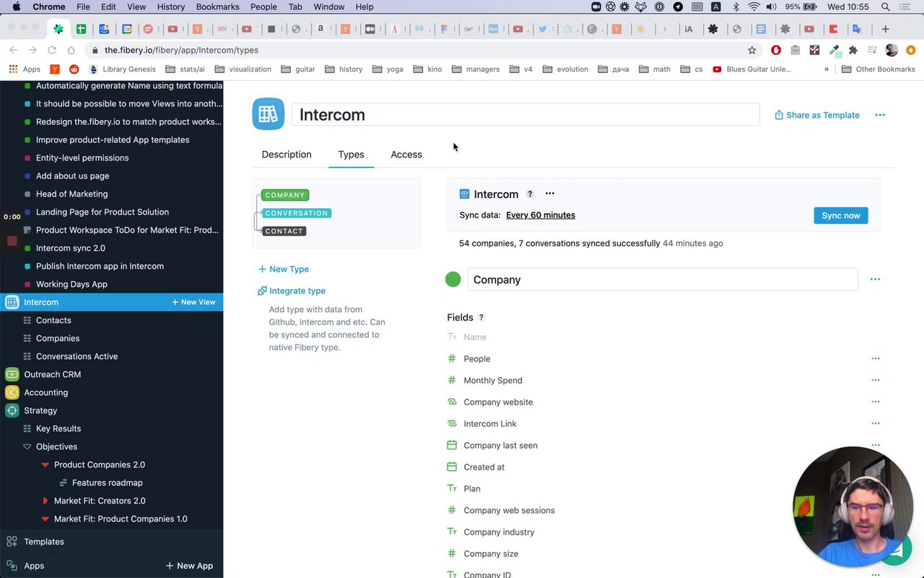Open the Intercom integration three-dot menu
The width and height of the screenshot is (924, 578).
(x=549, y=194)
